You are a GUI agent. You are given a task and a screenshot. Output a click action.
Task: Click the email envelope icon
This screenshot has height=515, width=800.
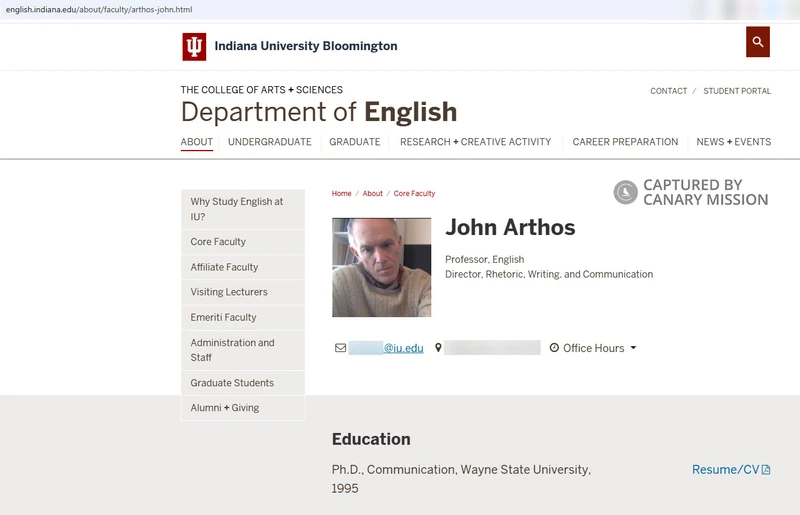coord(340,348)
